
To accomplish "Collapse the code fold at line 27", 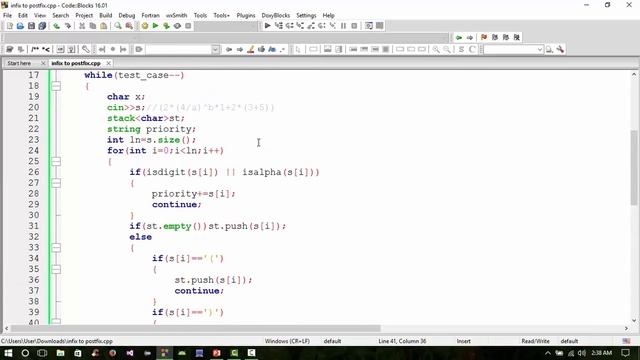I will (56, 183).
